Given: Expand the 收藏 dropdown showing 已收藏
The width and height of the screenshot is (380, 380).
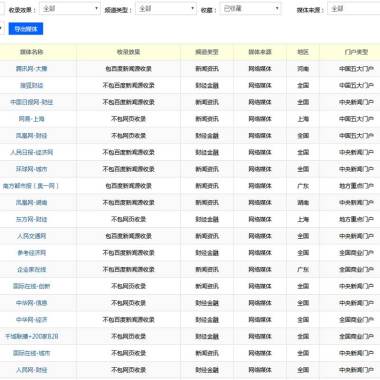Looking at the screenshot, I should pyautogui.click(x=250, y=9).
